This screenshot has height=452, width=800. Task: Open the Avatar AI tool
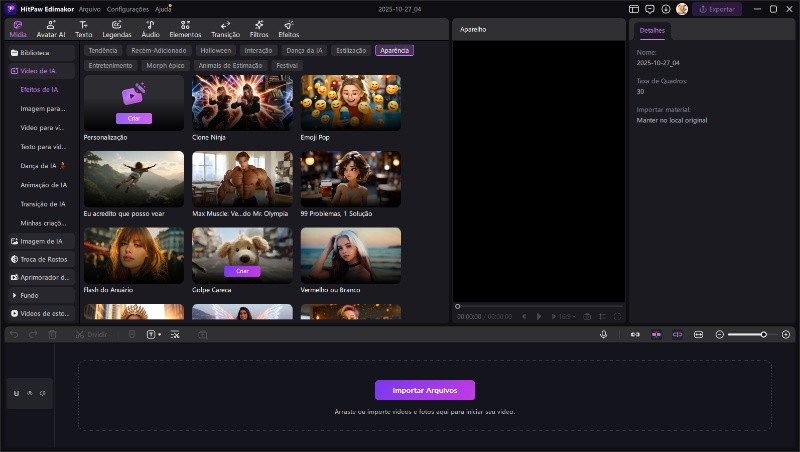coord(51,29)
